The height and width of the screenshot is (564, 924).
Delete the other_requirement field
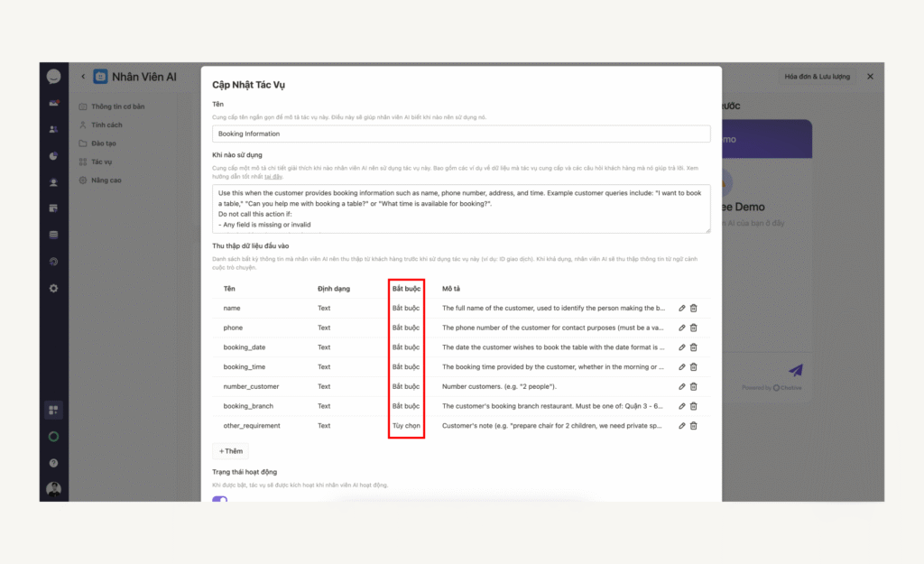coord(694,426)
